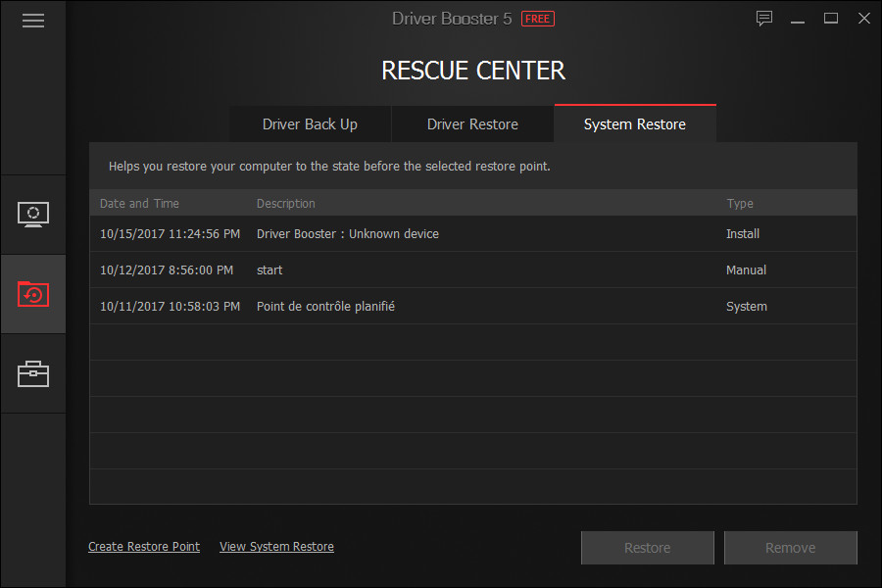Click the View System Restore link
This screenshot has width=882, height=588.
coord(276,546)
